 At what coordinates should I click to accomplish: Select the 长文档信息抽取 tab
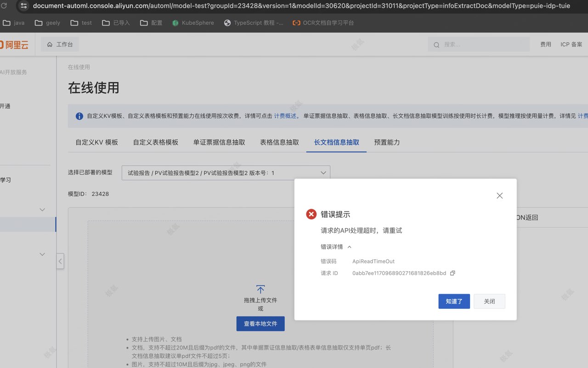(337, 142)
